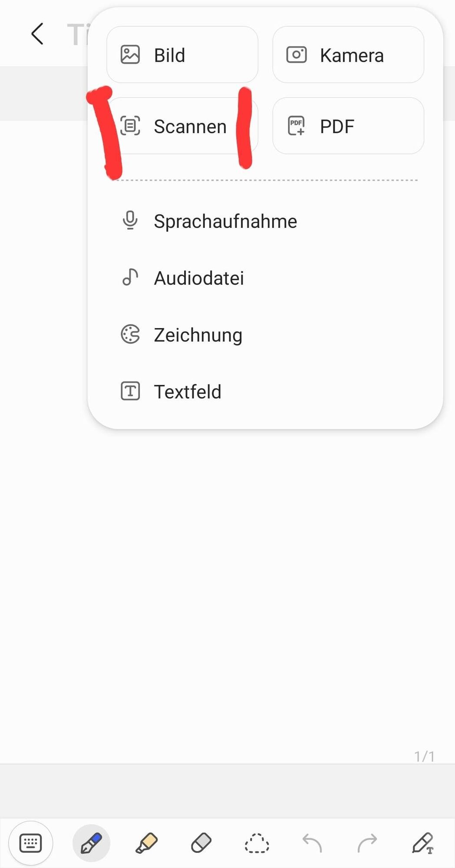The height and width of the screenshot is (868, 455).
Task: Redo the last action
Action: [x=367, y=843]
